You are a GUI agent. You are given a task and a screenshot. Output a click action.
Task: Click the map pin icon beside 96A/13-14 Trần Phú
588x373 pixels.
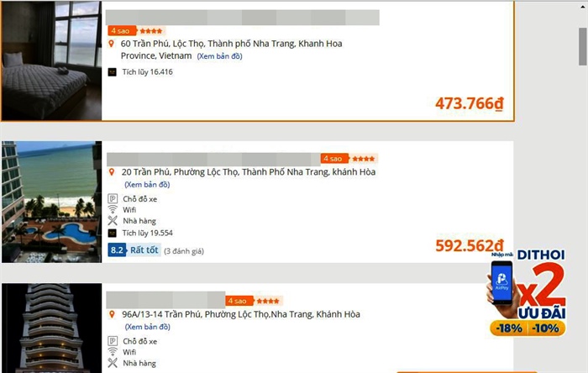(x=113, y=314)
